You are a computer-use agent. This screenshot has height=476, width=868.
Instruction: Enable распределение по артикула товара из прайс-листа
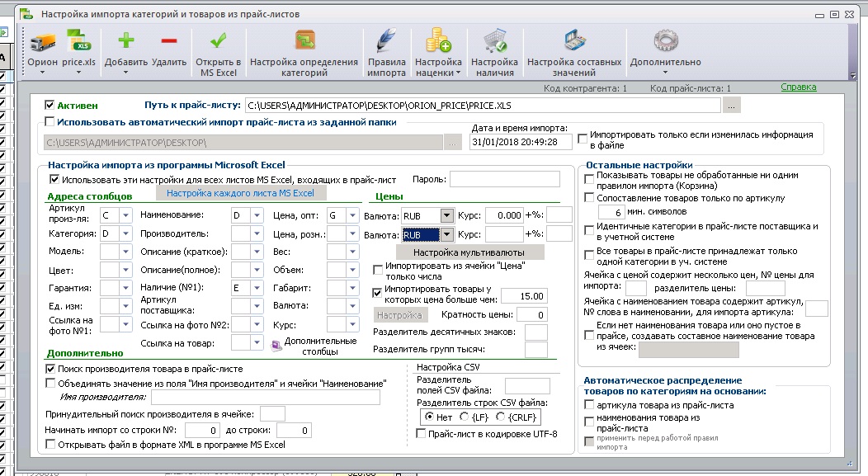(589, 404)
